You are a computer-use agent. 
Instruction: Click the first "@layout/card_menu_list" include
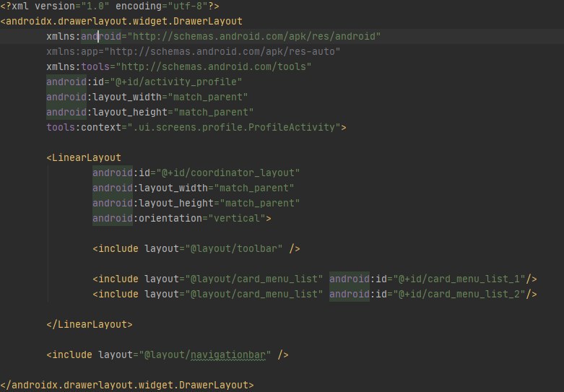click(207, 279)
